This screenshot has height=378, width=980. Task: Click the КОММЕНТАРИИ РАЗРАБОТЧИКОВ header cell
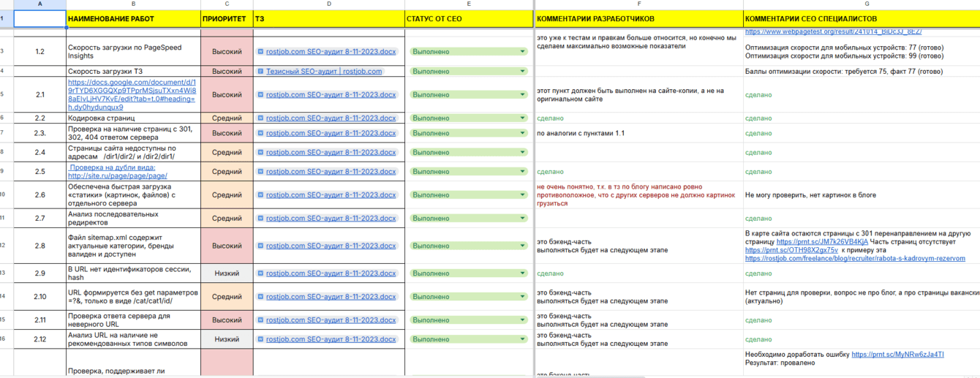coord(639,18)
